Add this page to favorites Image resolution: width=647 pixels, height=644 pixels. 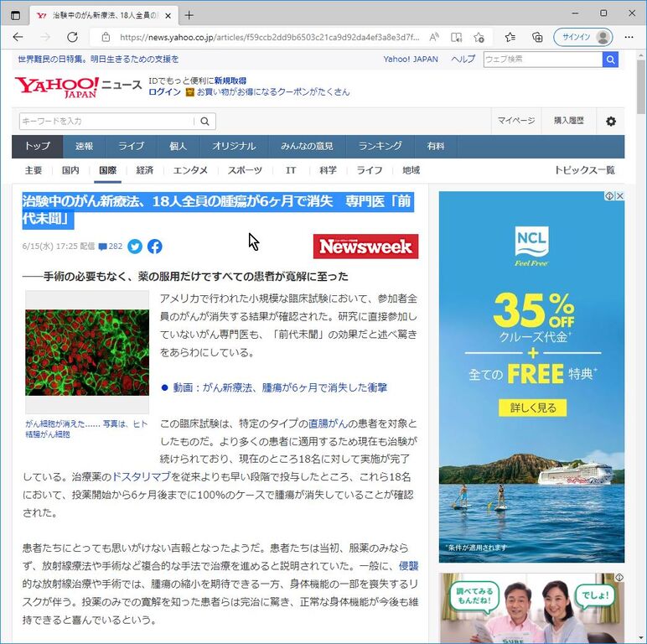(x=479, y=37)
